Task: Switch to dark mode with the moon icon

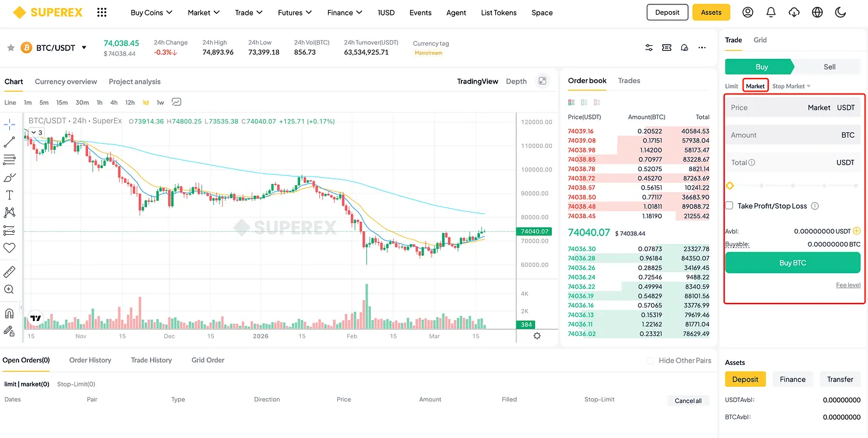Action: click(841, 12)
